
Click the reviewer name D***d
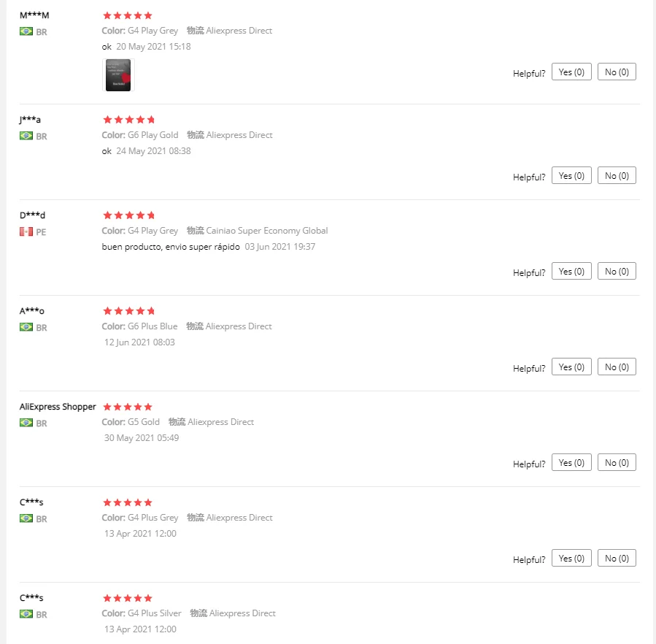tap(32, 215)
